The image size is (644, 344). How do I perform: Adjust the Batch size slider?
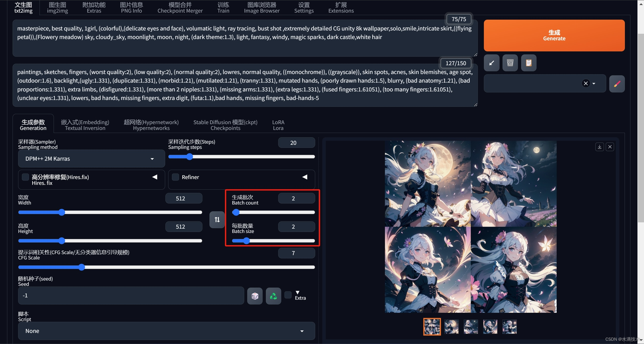(x=273, y=241)
